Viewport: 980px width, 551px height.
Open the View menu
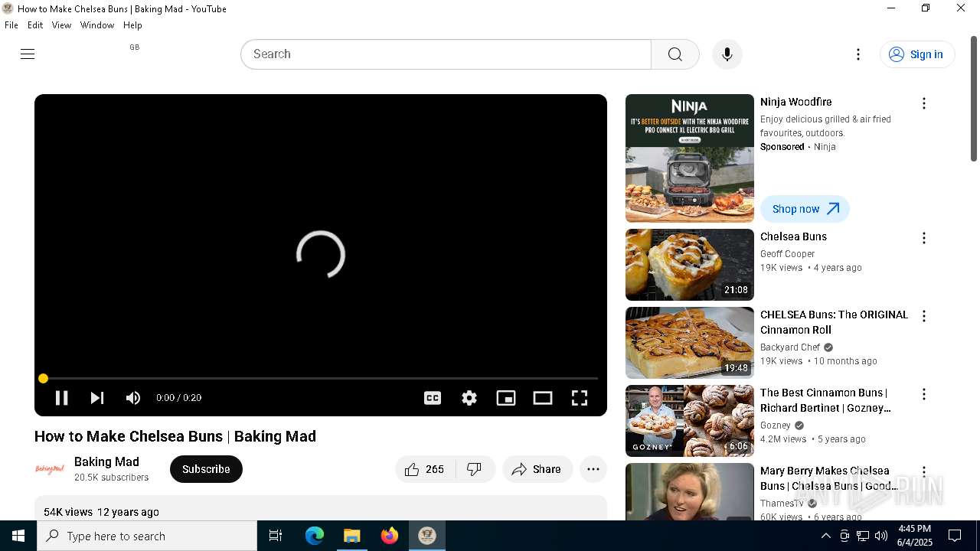[x=61, y=25]
